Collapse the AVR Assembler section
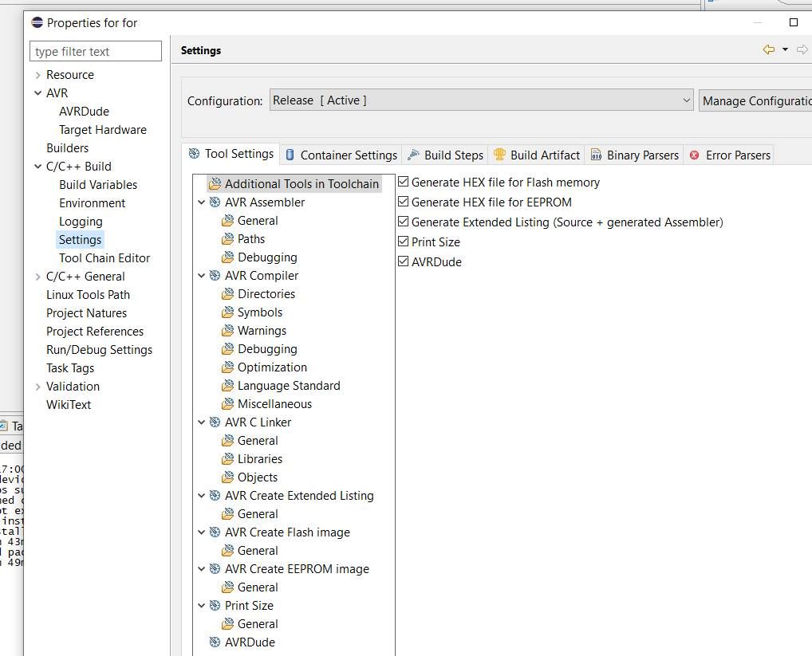Image resolution: width=812 pixels, height=656 pixels. tap(202, 202)
